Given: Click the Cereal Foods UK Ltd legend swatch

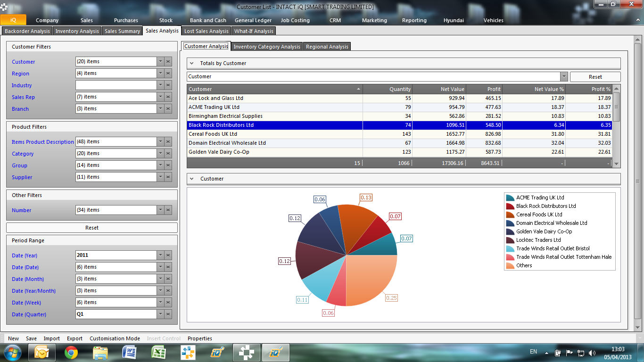Looking at the screenshot, I should tap(510, 214).
